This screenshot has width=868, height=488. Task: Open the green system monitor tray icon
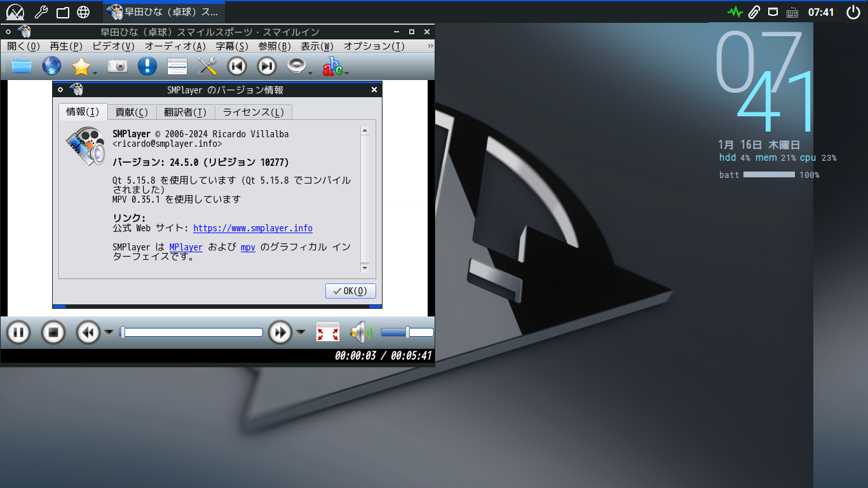[x=735, y=11]
